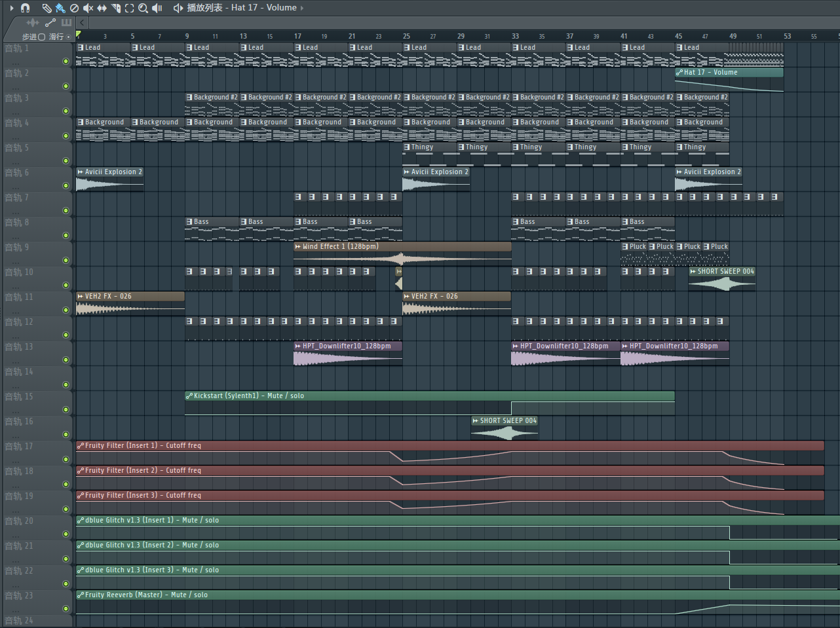840x628 pixels.
Task: Enable the 滑行 slide option
Action: [68, 37]
